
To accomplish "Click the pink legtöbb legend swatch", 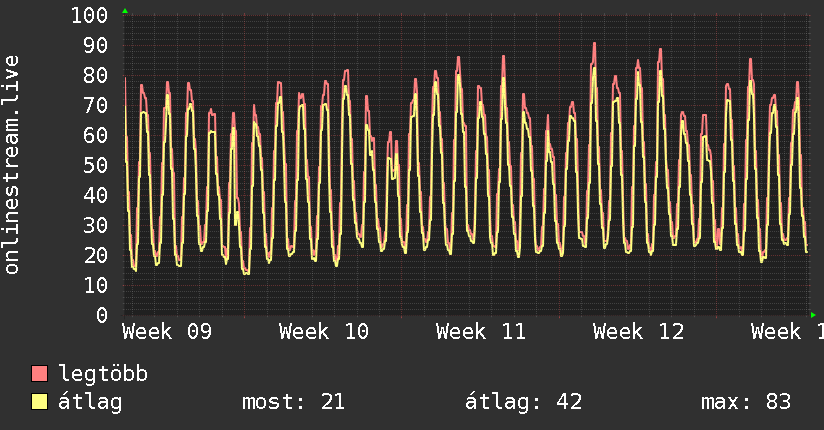I will pyautogui.click(x=39, y=373).
